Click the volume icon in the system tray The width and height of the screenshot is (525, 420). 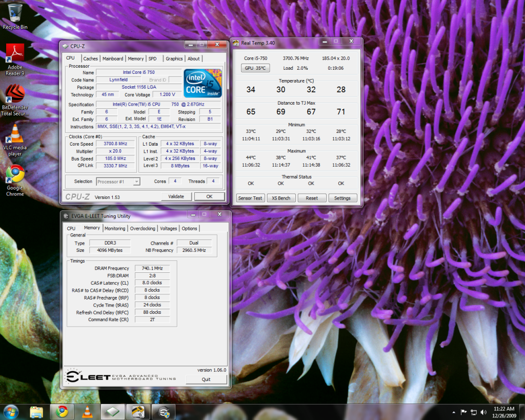pyautogui.click(x=482, y=412)
